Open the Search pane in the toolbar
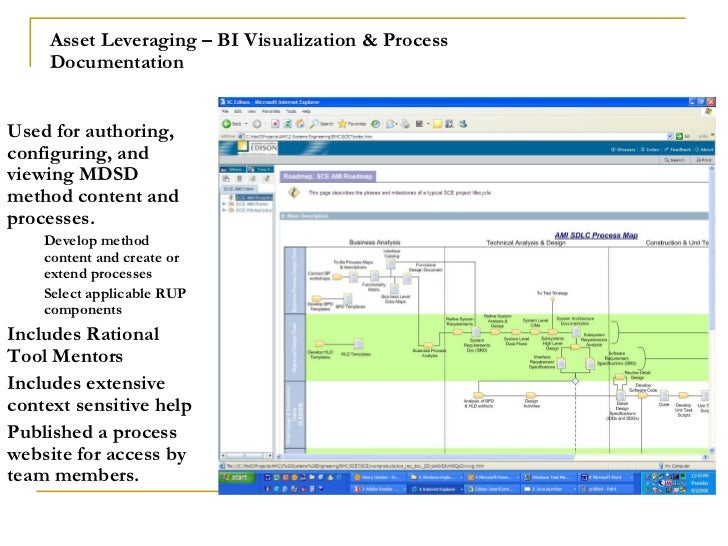This screenshot has width=728, height=546. [x=322, y=124]
